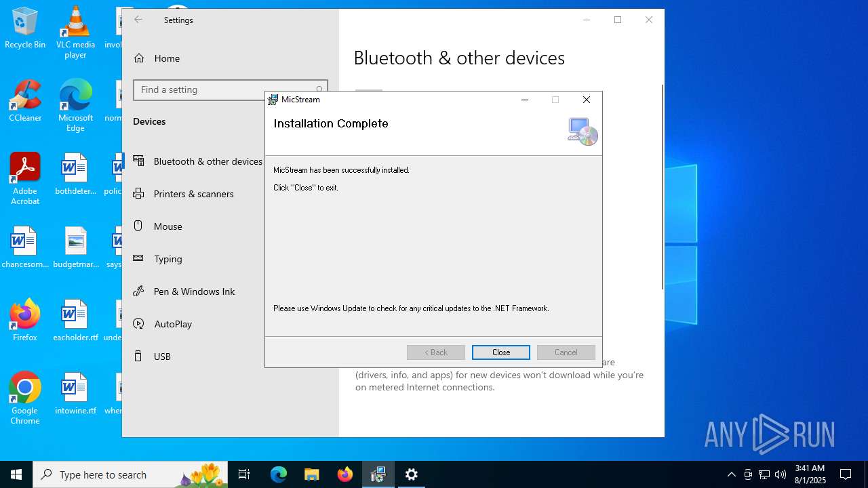The image size is (868, 488).
Task: Click the Settings window scrollbar
Action: coord(663,186)
